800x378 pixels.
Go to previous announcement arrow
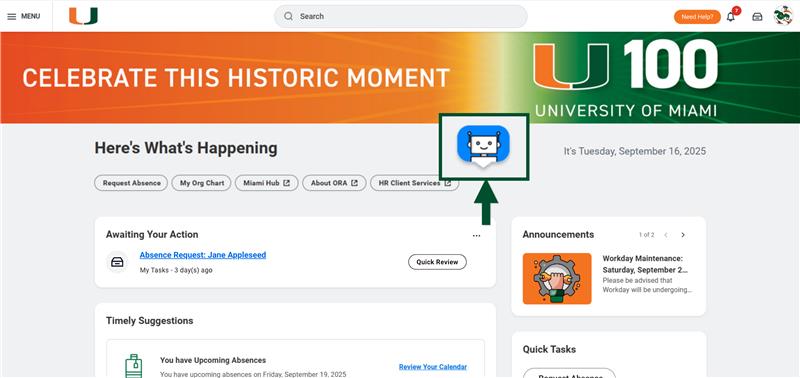pos(666,235)
